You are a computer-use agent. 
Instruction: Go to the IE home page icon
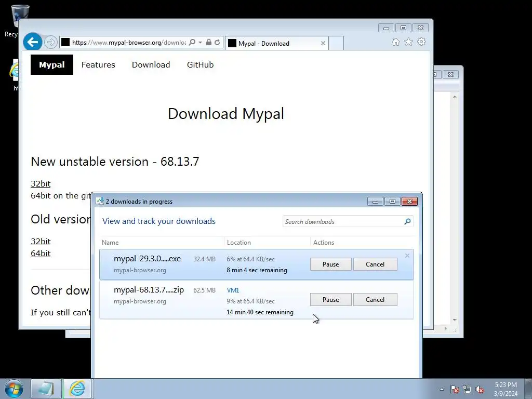(395, 42)
